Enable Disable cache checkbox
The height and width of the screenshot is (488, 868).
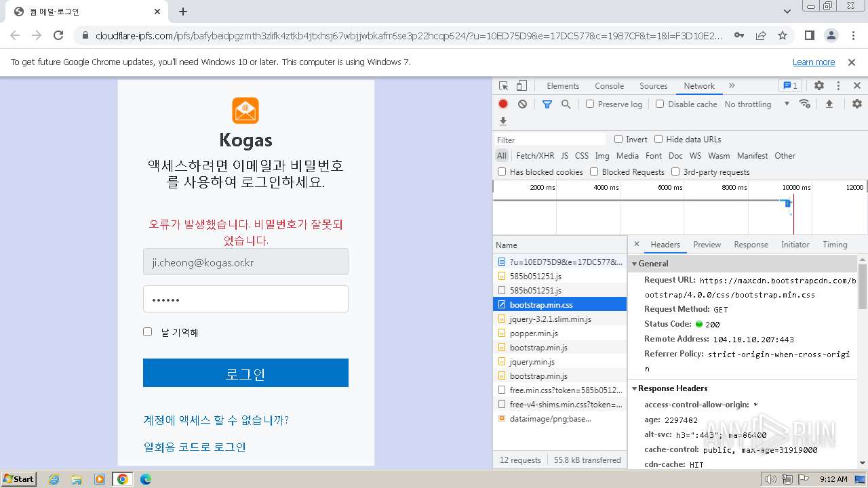click(660, 104)
